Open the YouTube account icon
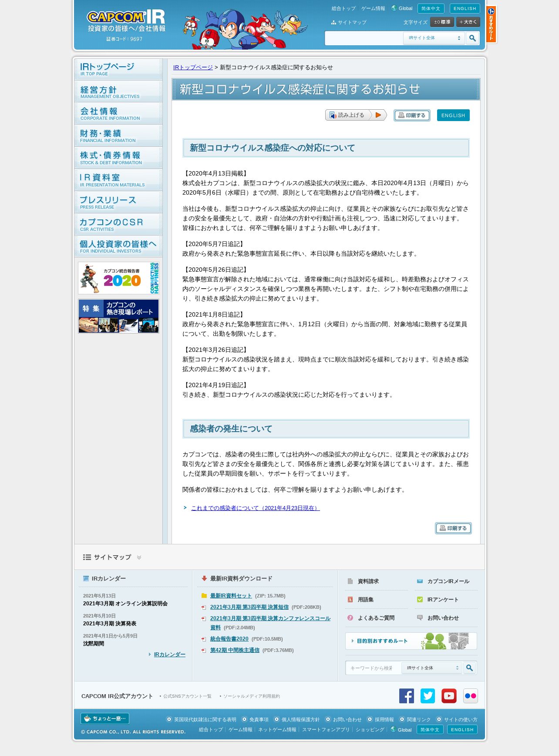559x756 pixels. point(449,696)
